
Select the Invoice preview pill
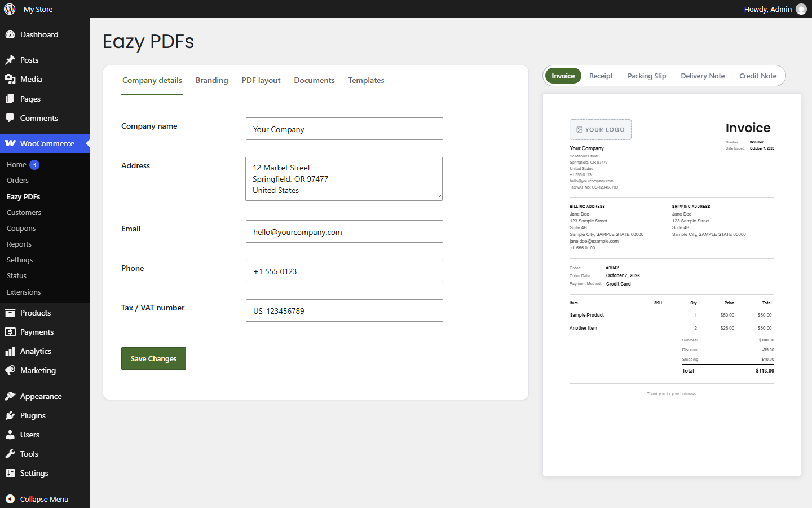(563, 76)
